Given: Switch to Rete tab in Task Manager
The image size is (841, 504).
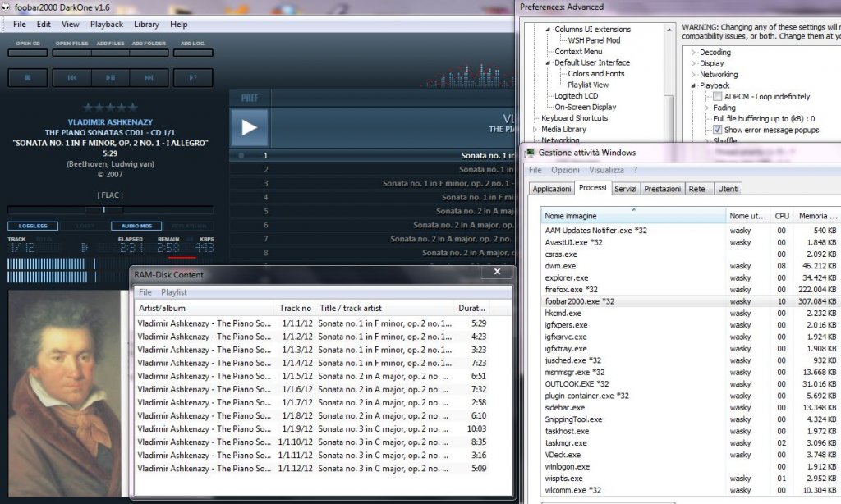Looking at the screenshot, I should coord(697,189).
